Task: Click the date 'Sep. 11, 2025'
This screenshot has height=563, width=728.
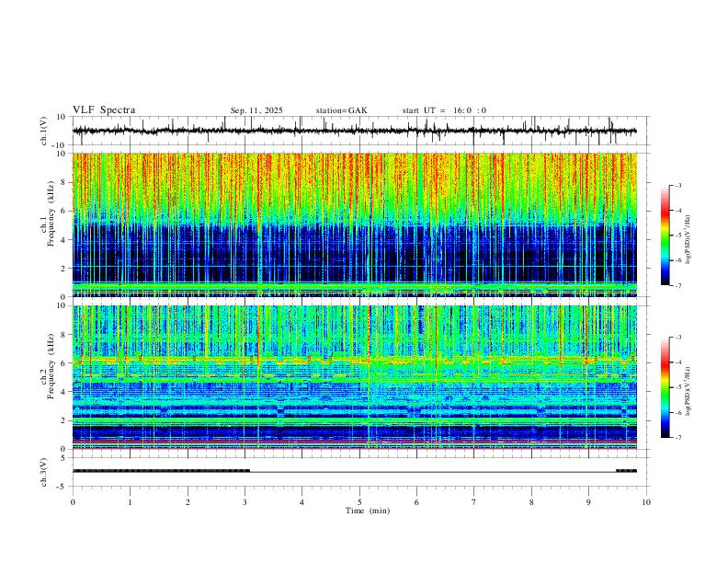Action: [x=256, y=110]
